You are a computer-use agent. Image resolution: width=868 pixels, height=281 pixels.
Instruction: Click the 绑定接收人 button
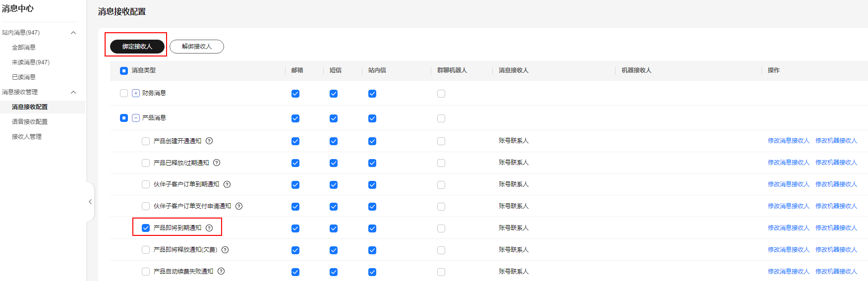(137, 47)
